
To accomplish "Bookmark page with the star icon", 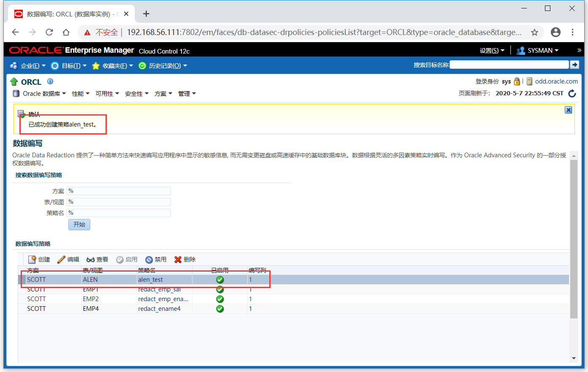I will pos(534,32).
